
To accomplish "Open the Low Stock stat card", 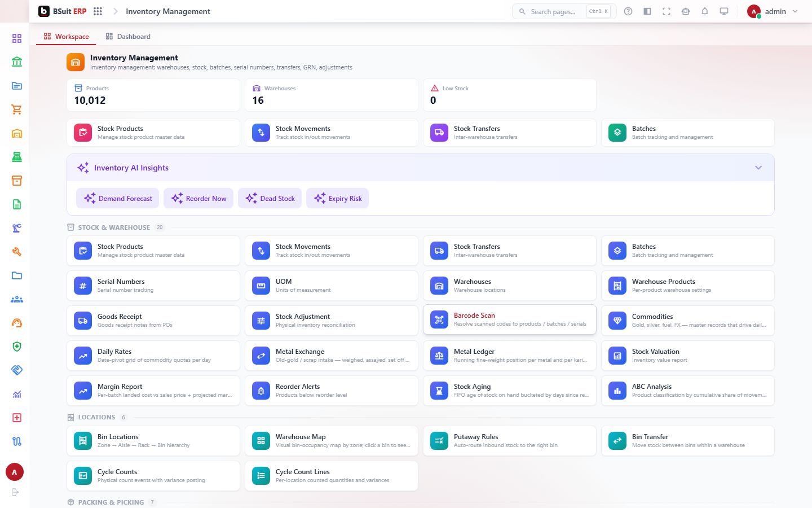I will pos(510,95).
